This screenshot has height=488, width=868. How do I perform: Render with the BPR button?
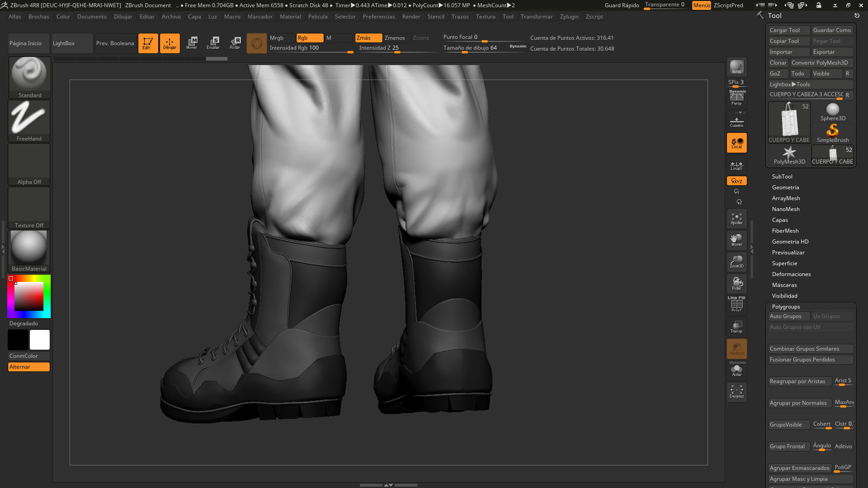point(736,67)
